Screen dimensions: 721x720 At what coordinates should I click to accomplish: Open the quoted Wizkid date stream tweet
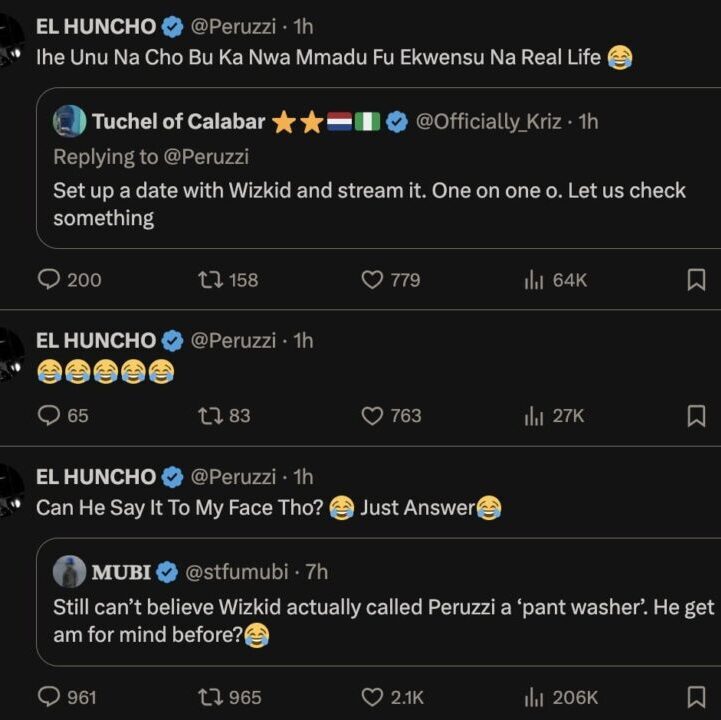click(370, 204)
